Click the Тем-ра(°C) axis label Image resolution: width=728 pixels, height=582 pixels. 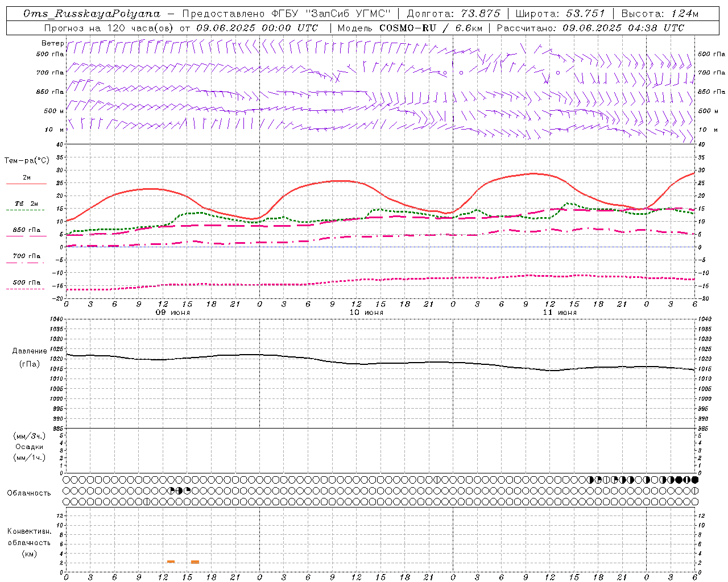pos(27,161)
